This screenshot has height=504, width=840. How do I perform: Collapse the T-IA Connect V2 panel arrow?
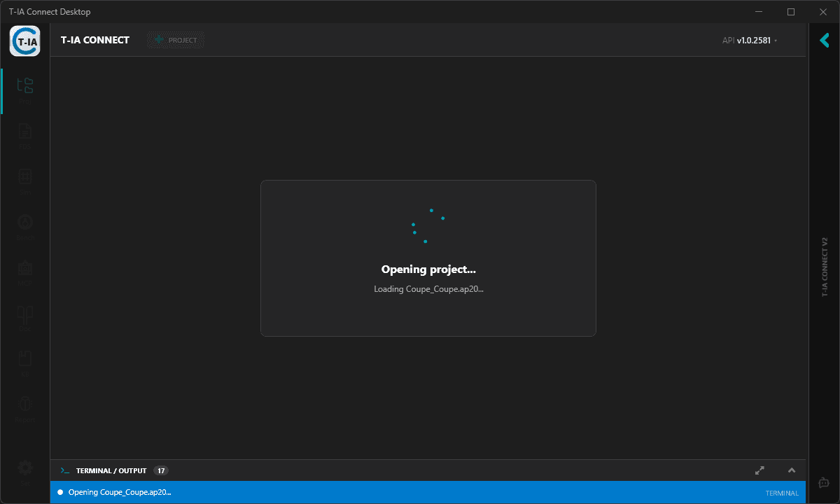[824, 41]
